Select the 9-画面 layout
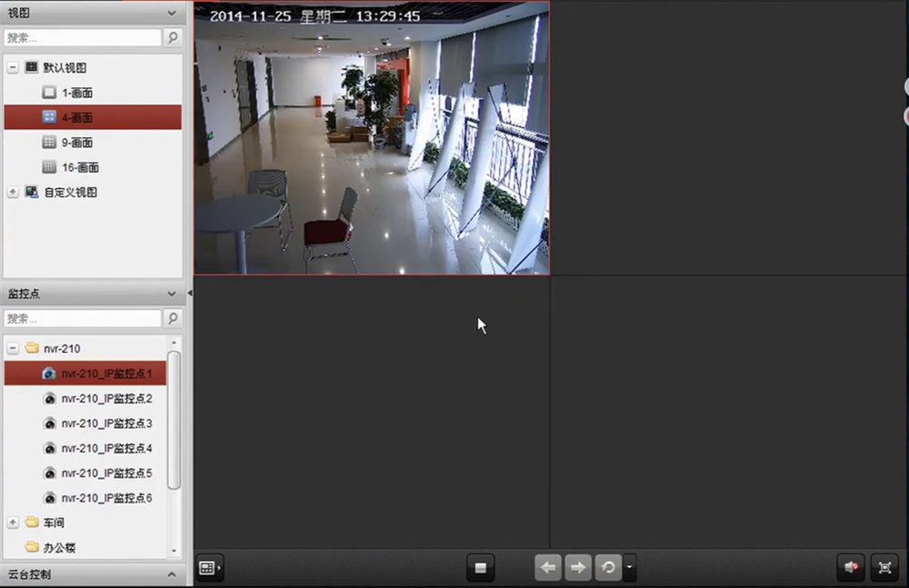 point(76,143)
